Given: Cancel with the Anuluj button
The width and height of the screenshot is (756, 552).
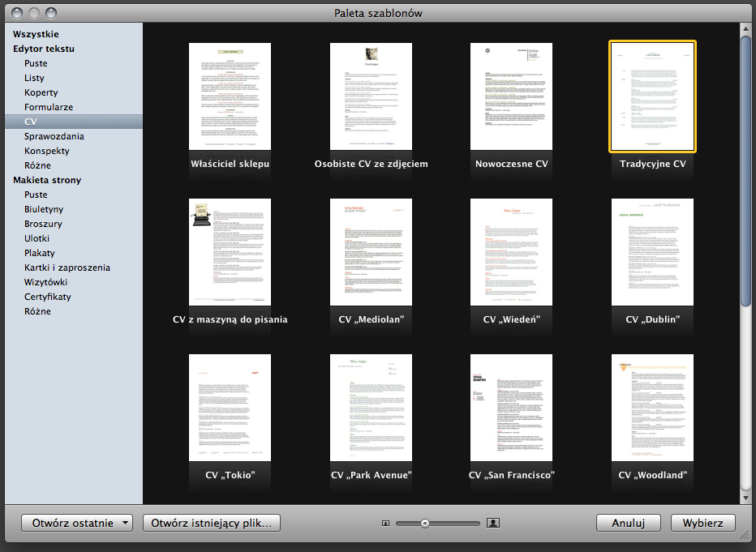Looking at the screenshot, I should click(x=628, y=523).
